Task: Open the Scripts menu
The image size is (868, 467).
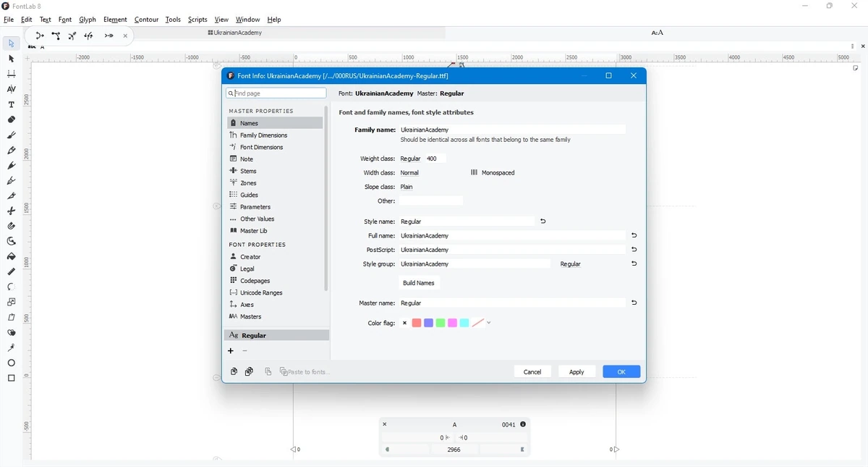Action: tap(197, 20)
